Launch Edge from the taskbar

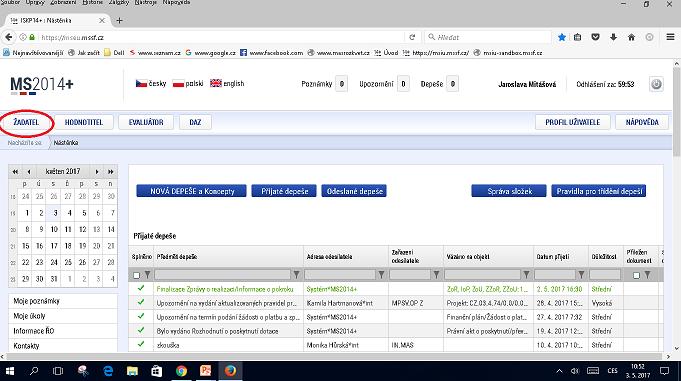[108, 371]
